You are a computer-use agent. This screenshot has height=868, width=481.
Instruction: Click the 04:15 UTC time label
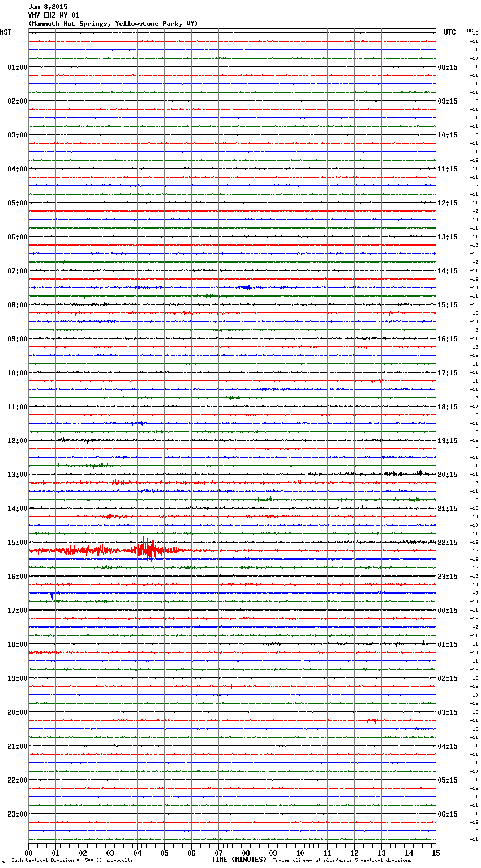448,746
